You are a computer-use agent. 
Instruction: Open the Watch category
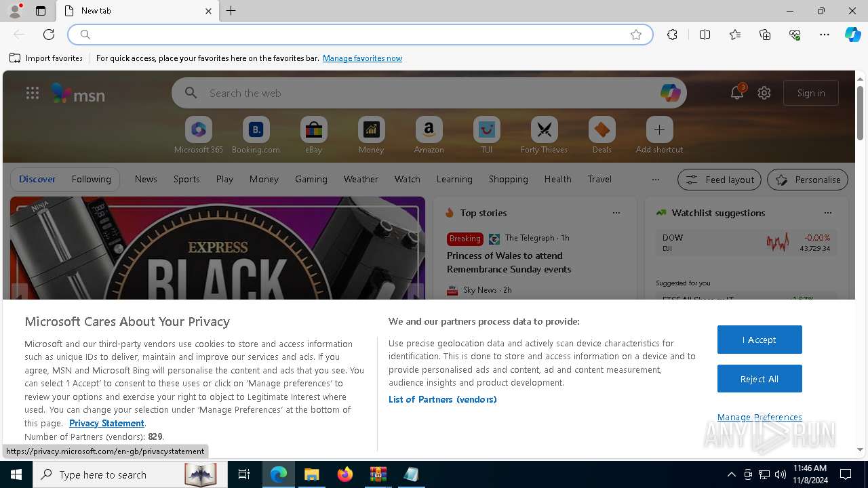(408, 179)
